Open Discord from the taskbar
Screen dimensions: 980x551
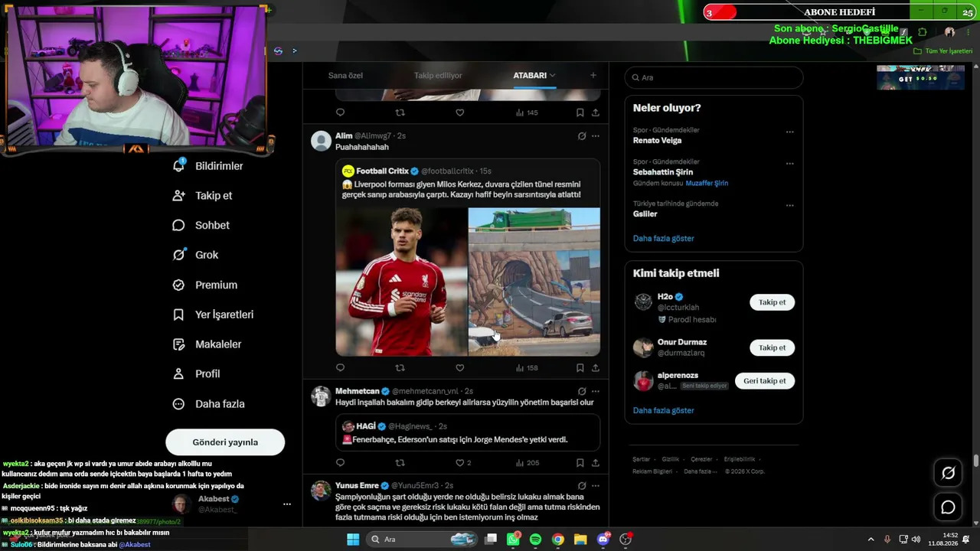pos(603,540)
